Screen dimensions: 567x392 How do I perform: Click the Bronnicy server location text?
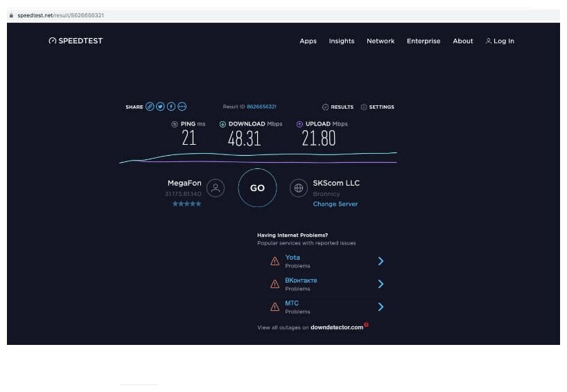coord(326,194)
